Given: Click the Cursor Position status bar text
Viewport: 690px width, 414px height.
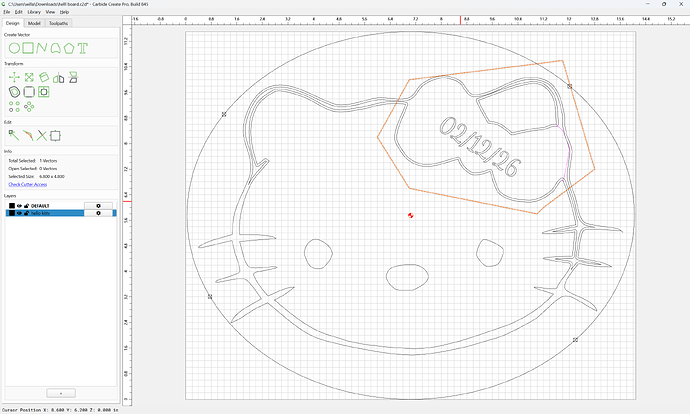Looking at the screenshot, I should (x=60, y=410).
